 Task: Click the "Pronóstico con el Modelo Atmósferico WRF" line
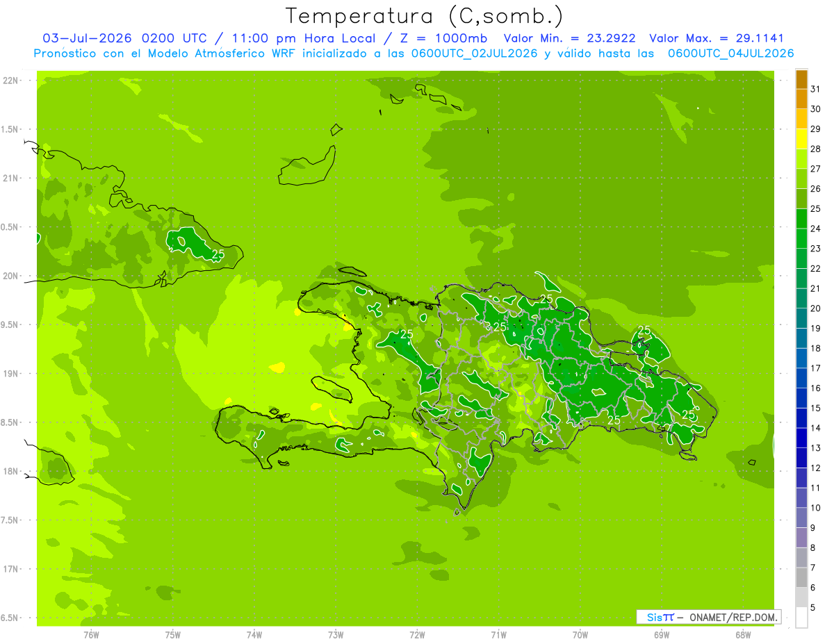(165, 53)
